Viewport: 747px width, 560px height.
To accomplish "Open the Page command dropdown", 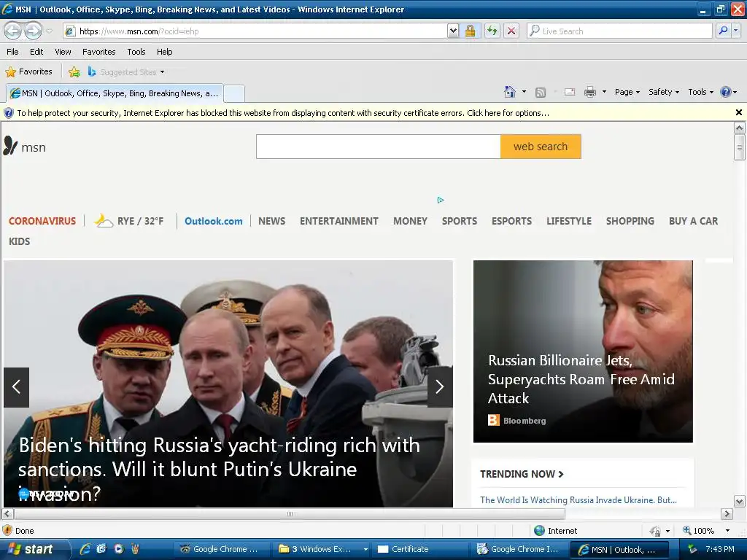I will point(627,92).
